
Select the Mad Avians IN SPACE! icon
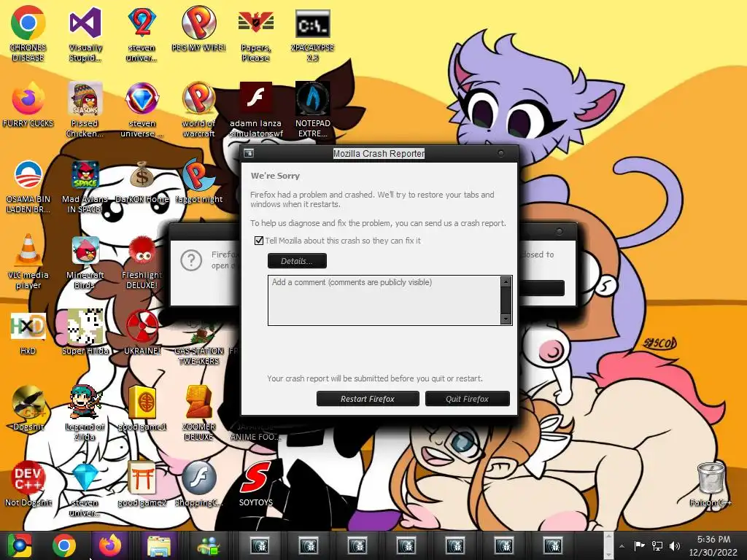(x=85, y=186)
